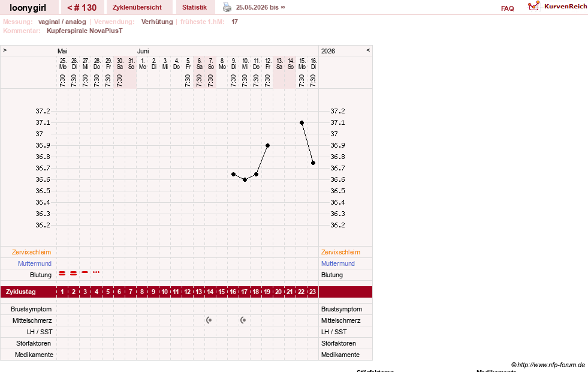Click the left Muttermund label
This screenshot has width=588, height=372.
pyautogui.click(x=35, y=263)
